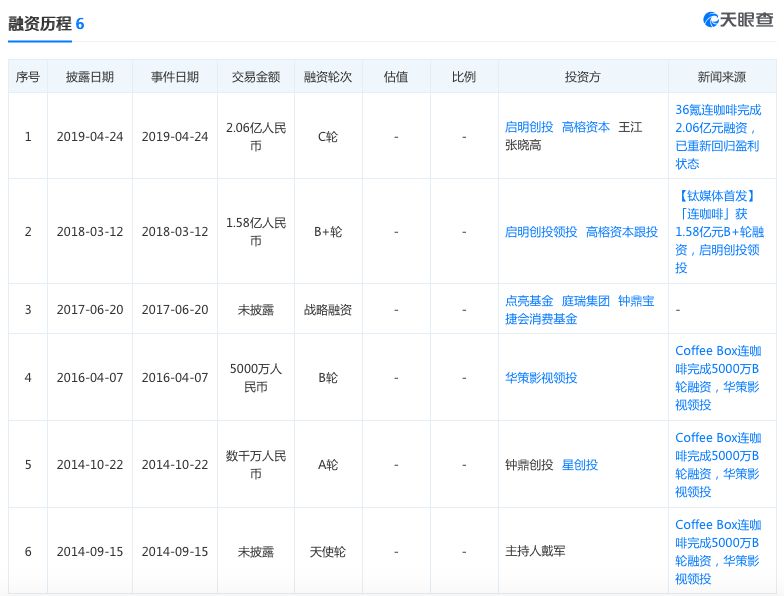784x596 pixels.
Task: Open investor link 点亮基金
Action: [529, 301]
